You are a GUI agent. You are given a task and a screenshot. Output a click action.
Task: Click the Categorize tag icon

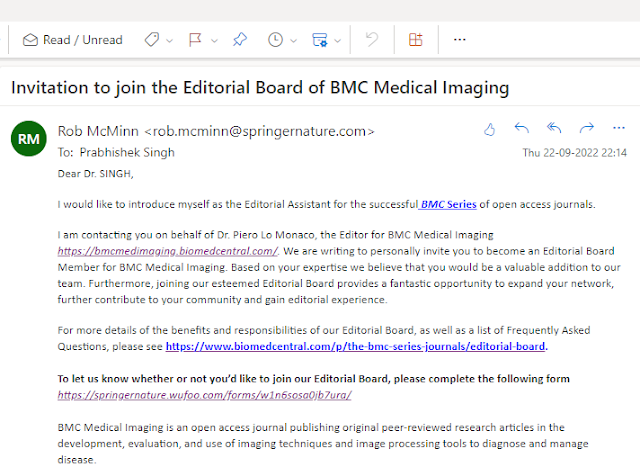pos(152,40)
